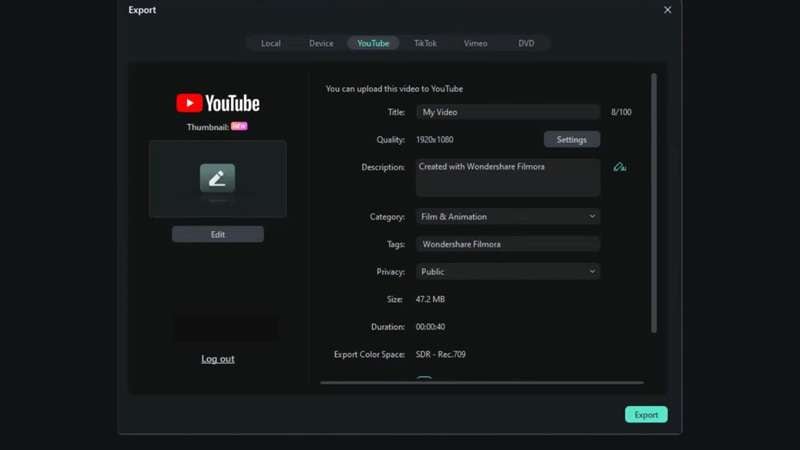Click the 8/100 title character counter
The image size is (800, 450).
[x=621, y=112]
